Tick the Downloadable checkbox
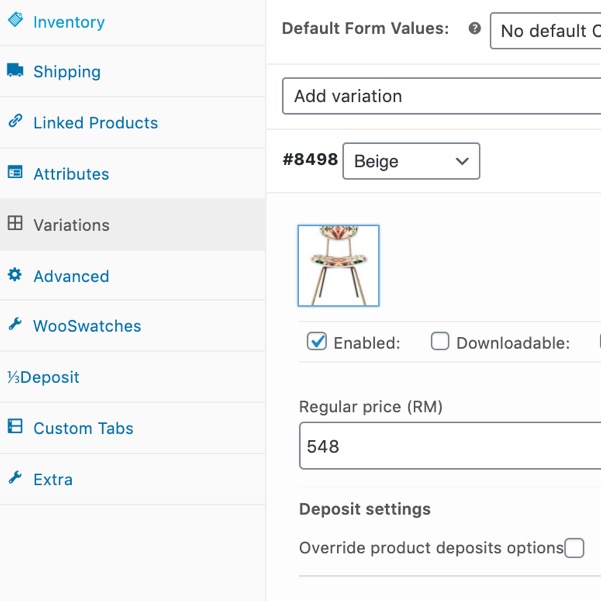The width and height of the screenshot is (601, 601). [x=440, y=341]
